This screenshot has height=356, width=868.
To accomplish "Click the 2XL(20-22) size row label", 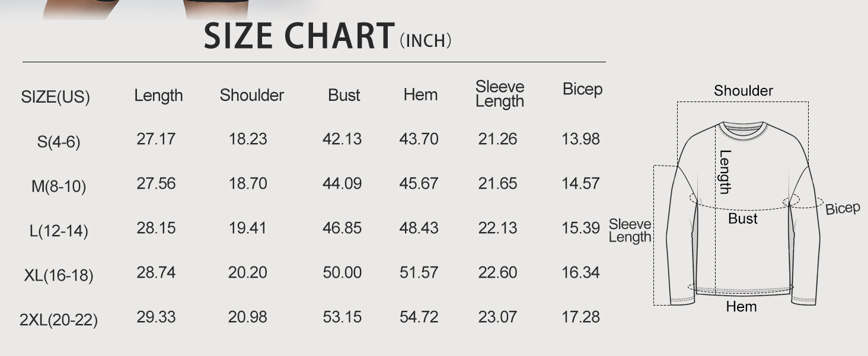I will 59,320.
